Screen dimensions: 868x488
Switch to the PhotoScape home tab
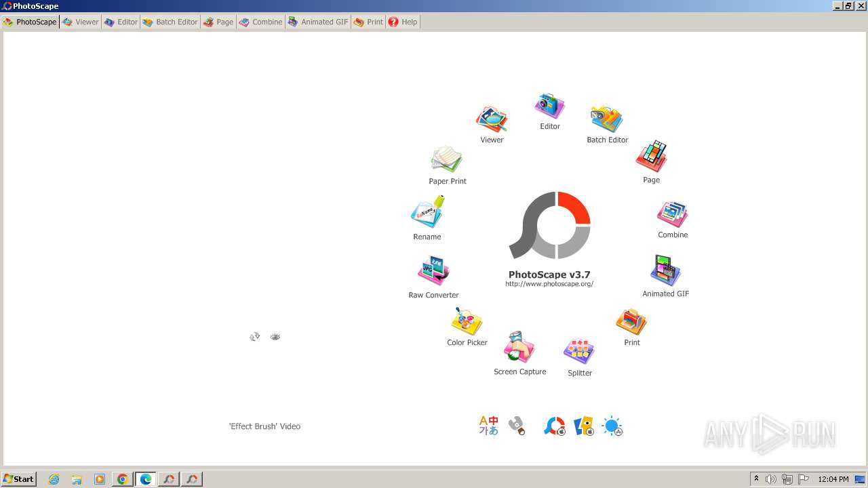(x=30, y=22)
